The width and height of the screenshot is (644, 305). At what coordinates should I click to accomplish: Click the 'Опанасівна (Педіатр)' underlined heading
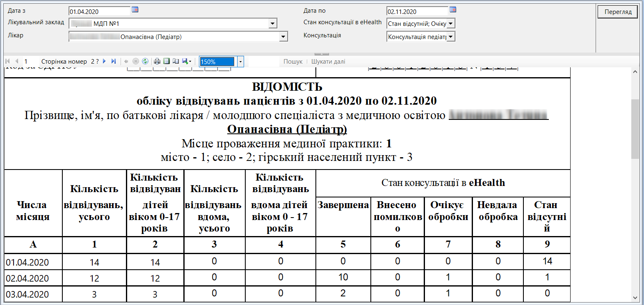point(287,129)
